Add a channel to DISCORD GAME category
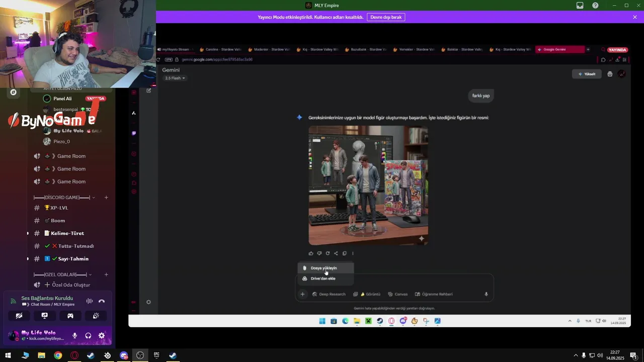Image resolution: width=644 pixels, height=362 pixels. pos(106,198)
